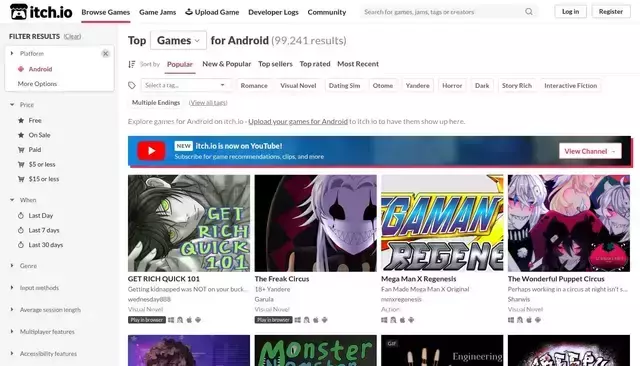Remove the Platform filter with X
Screen dimensions: 640x366
(105, 53)
